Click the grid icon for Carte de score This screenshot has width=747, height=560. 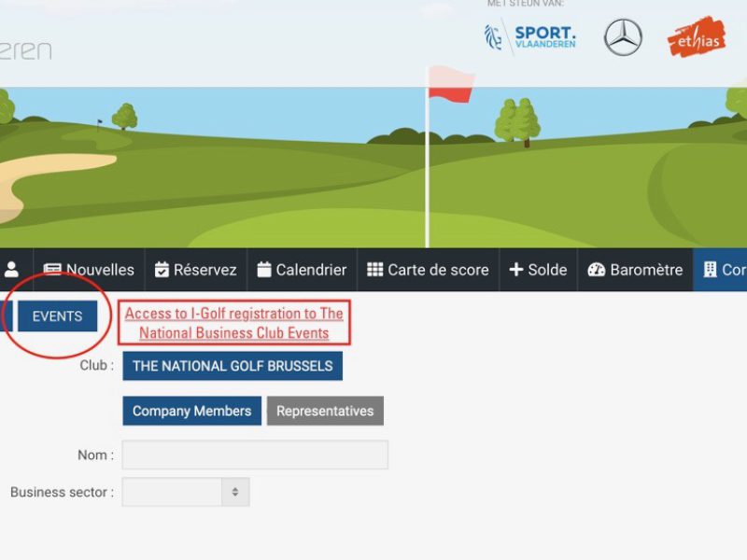pos(374,270)
